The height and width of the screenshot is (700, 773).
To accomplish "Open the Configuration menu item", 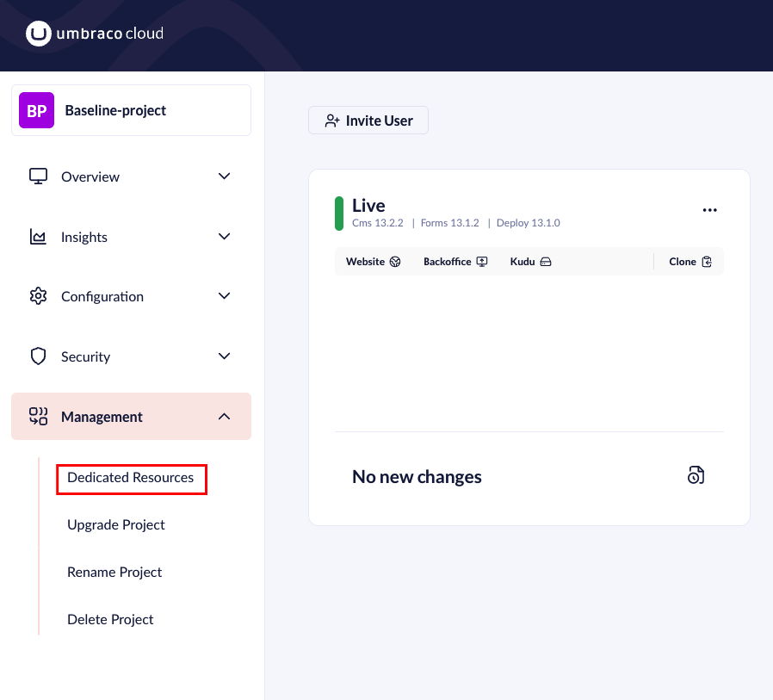I will click(x=131, y=296).
